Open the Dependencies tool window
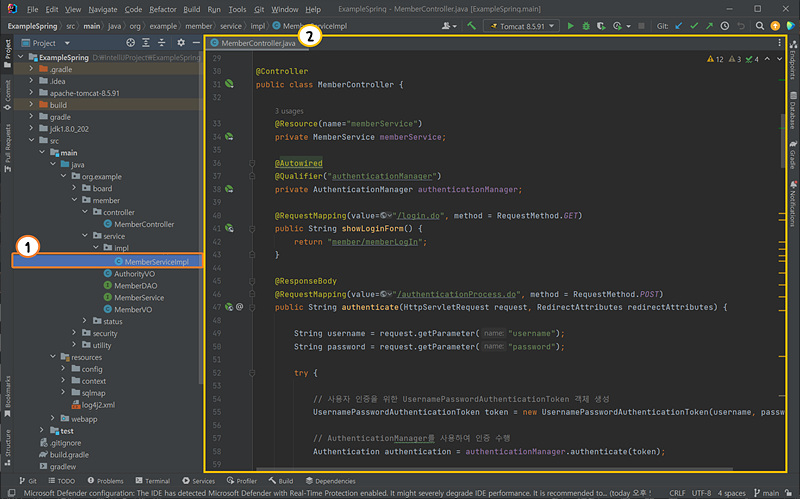 (x=330, y=481)
